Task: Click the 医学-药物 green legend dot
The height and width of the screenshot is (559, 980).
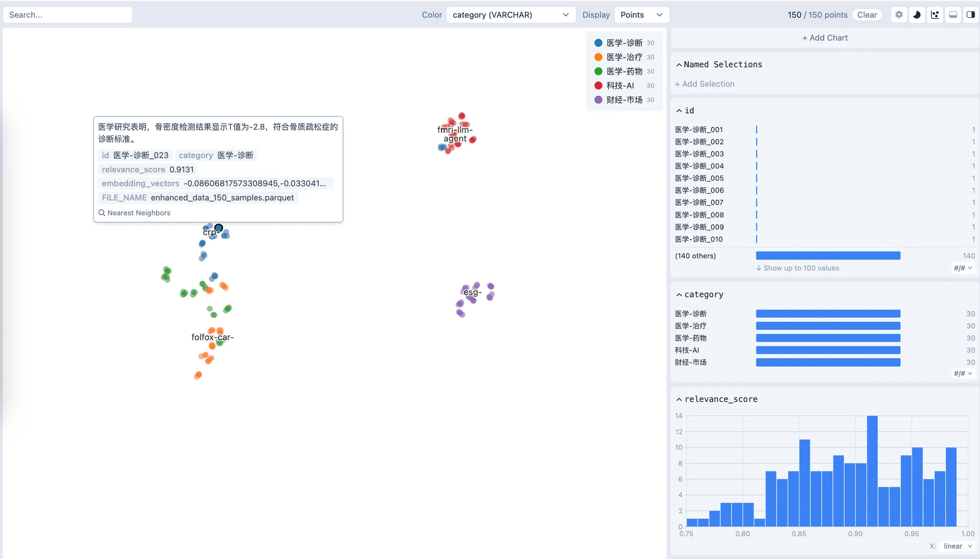Action: pyautogui.click(x=598, y=71)
